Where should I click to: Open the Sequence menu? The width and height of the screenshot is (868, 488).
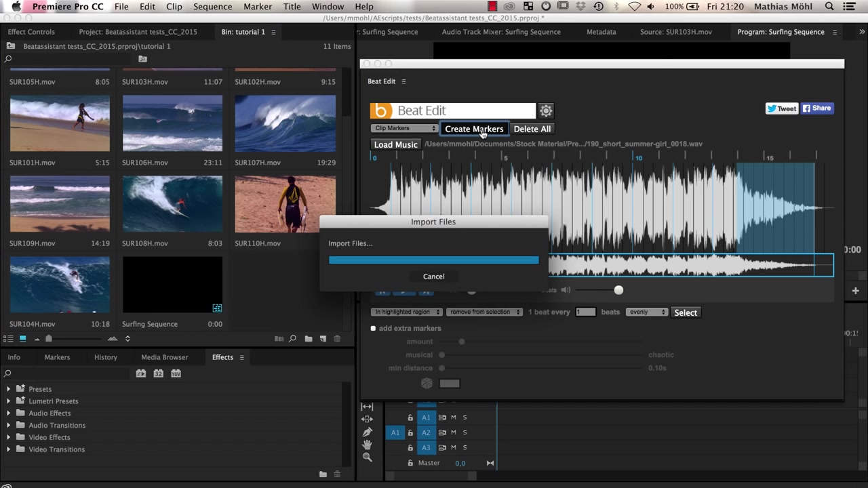coord(212,7)
